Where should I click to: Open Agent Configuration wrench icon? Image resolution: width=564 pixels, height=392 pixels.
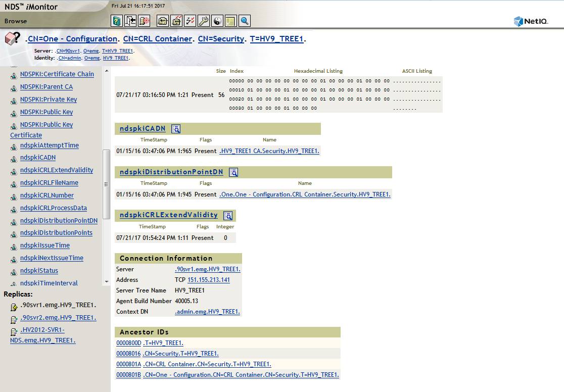204,21
